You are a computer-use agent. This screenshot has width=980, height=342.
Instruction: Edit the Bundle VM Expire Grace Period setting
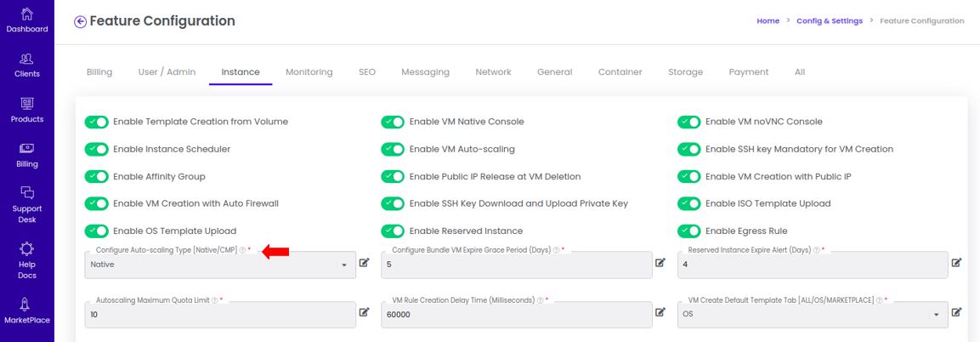[x=660, y=263]
